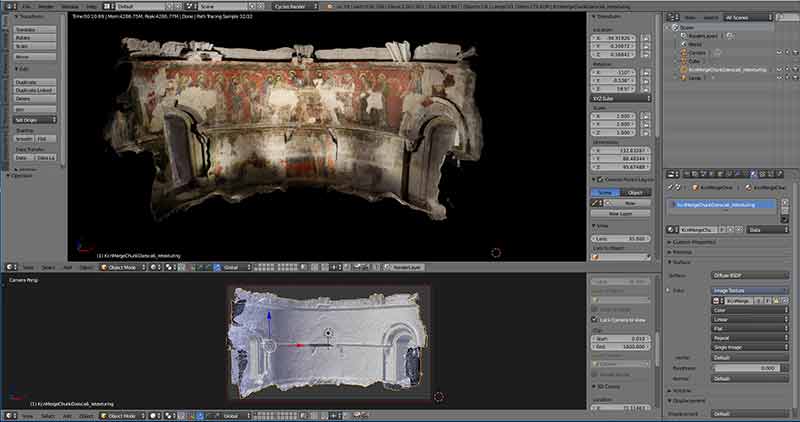Select the Scene grease pencil source button

[606, 192]
